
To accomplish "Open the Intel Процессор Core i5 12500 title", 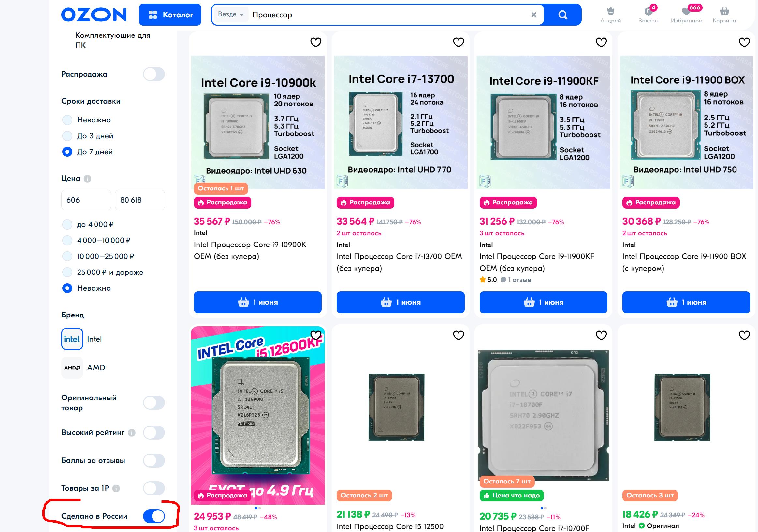I will tap(390, 527).
